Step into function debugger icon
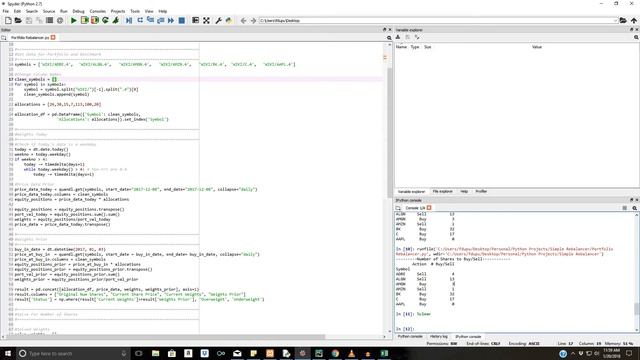Image resolution: width=640 pixels, height=360 pixels. pos(150,20)
